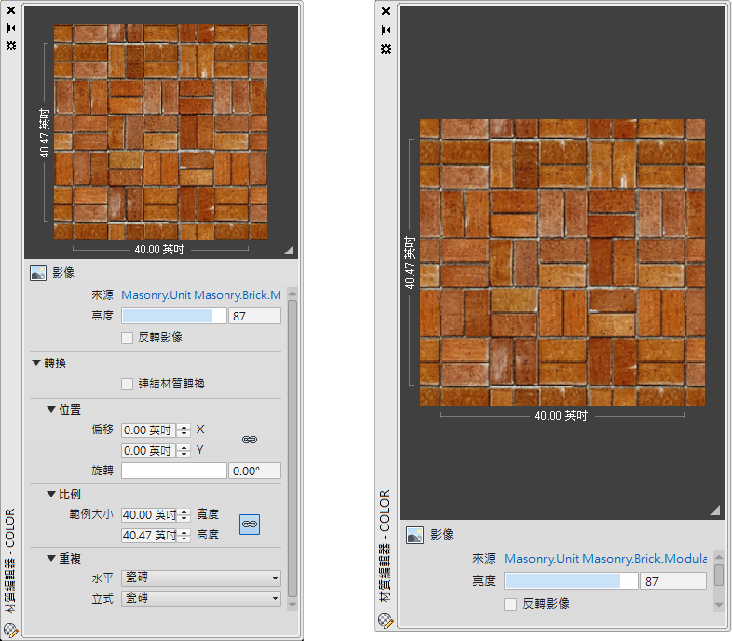Image resolution: width=732 pixels, height=641 pixels.
Task: Click the offset Y value field
Action: point(148,451)
